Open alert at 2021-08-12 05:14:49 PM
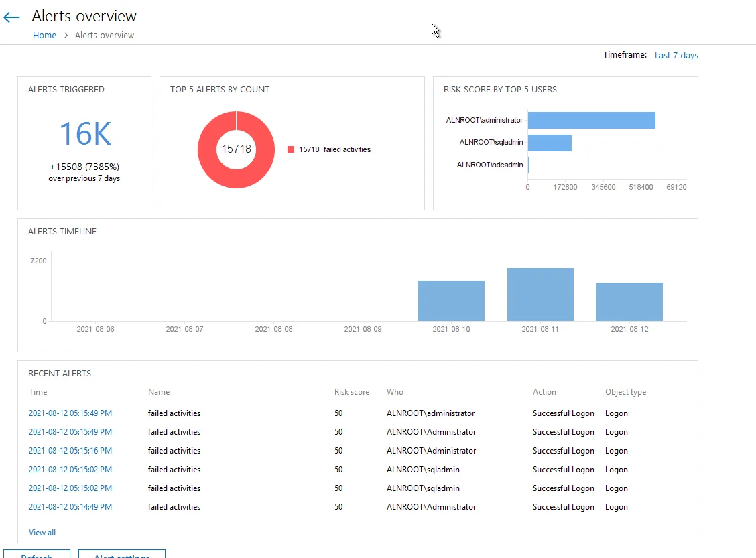This screenshot has width=756, height=558. tap(70, 507)
